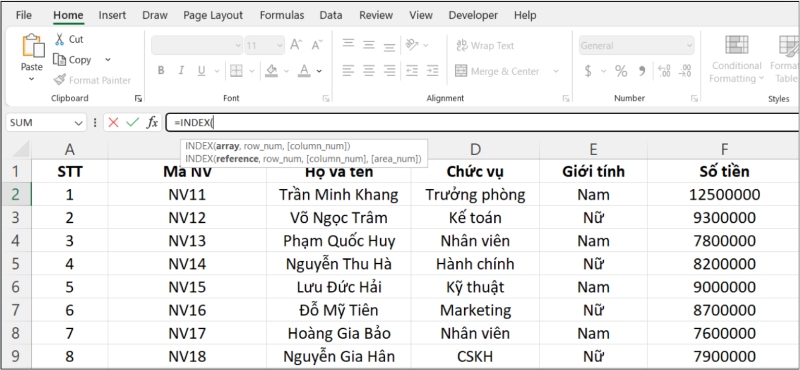The width and height of the screenshot is (800, 370).
Task: Increase font size with the large A icon
Action: (296, 45)
